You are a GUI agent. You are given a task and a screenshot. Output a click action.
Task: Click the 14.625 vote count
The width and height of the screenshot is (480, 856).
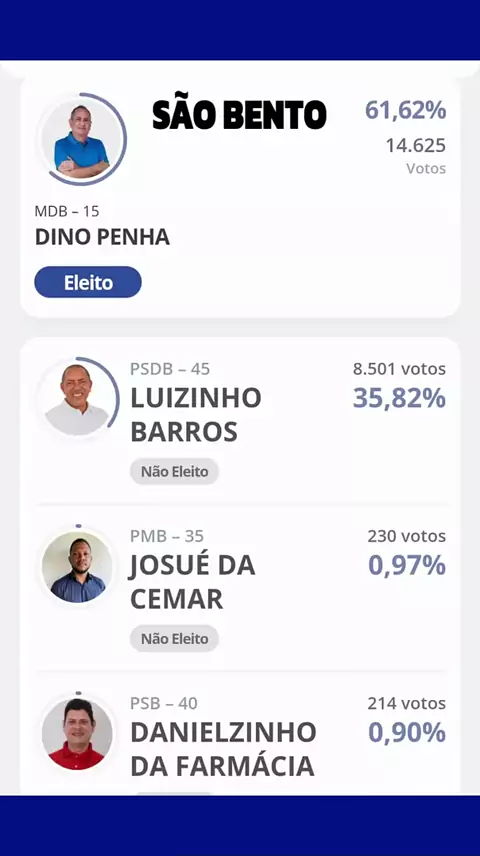(x=416, y=146)
